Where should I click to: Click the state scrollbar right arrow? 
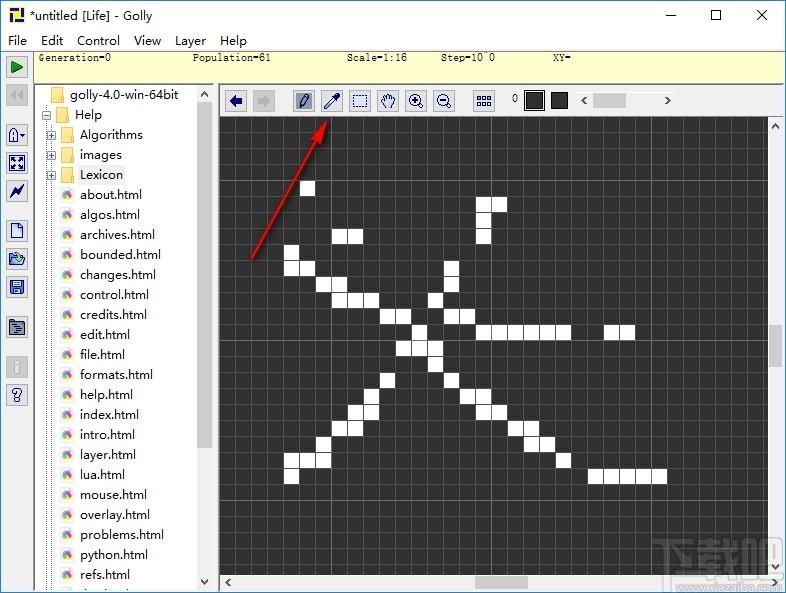coord(667,100)
